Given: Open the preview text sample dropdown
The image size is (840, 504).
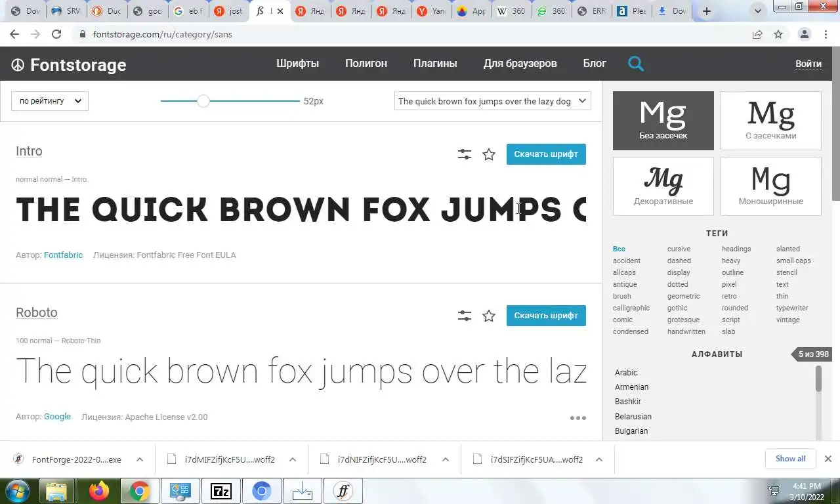Looking at the screenshot, I should coord(493,101).
